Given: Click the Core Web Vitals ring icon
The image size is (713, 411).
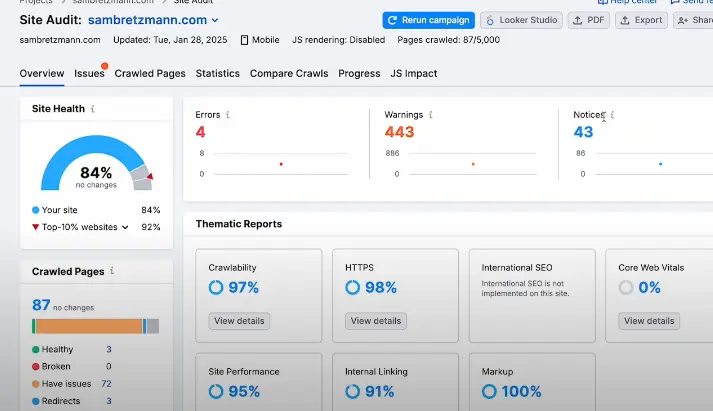Looking at the screenshot, I should 626,287.
